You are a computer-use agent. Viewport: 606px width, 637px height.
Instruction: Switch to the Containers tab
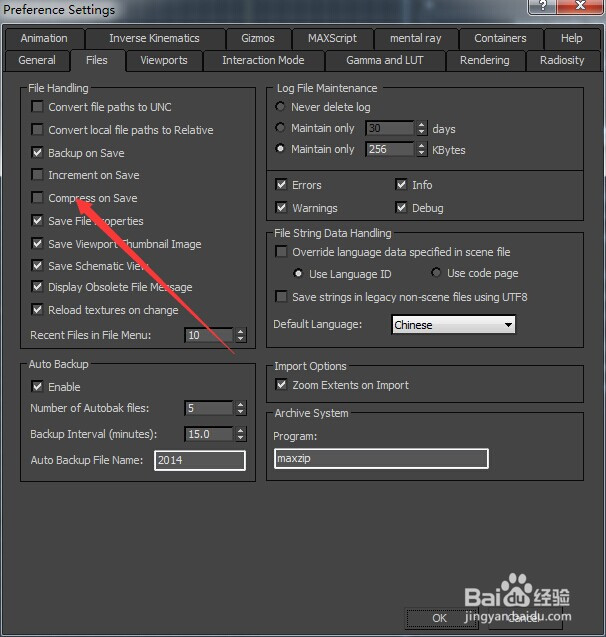point(500,39)
